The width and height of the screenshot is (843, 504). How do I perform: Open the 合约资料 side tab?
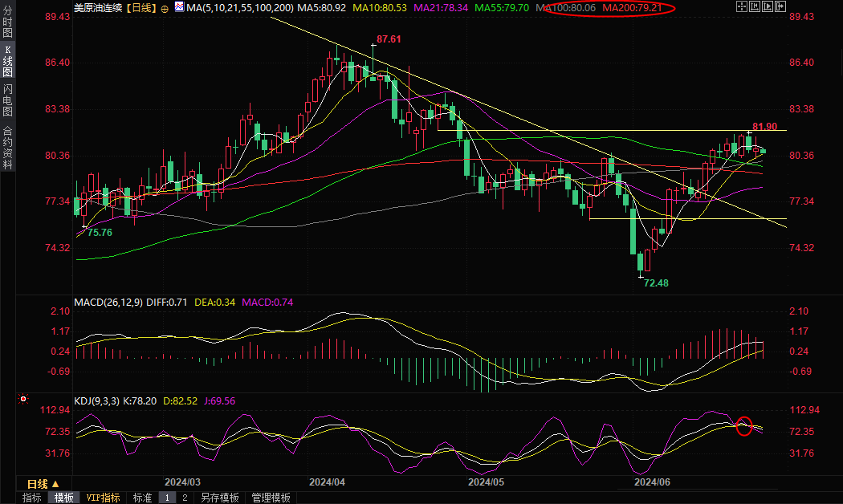point(8,148)
